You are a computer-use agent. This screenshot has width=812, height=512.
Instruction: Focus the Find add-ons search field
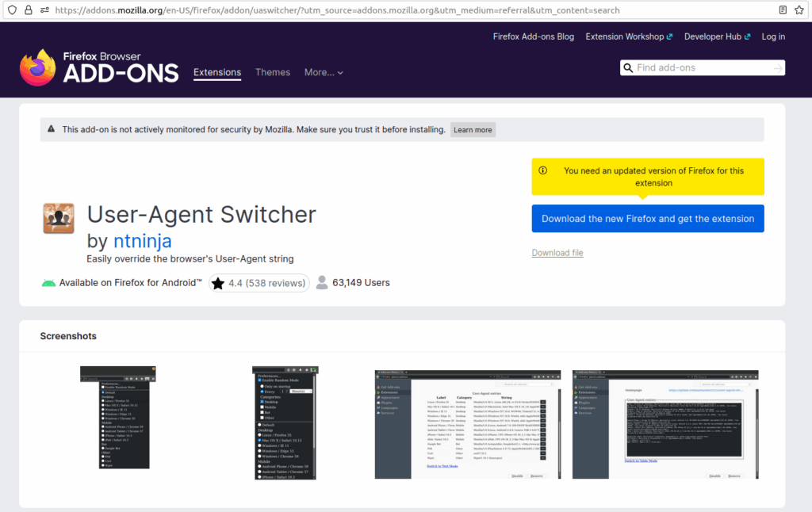click(x=703, y=68)
